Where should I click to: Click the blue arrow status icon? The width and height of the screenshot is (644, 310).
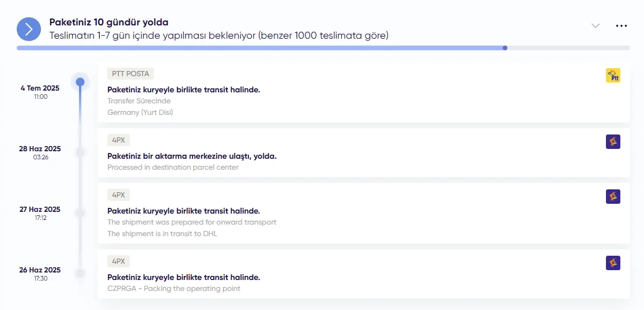(29, 29)
